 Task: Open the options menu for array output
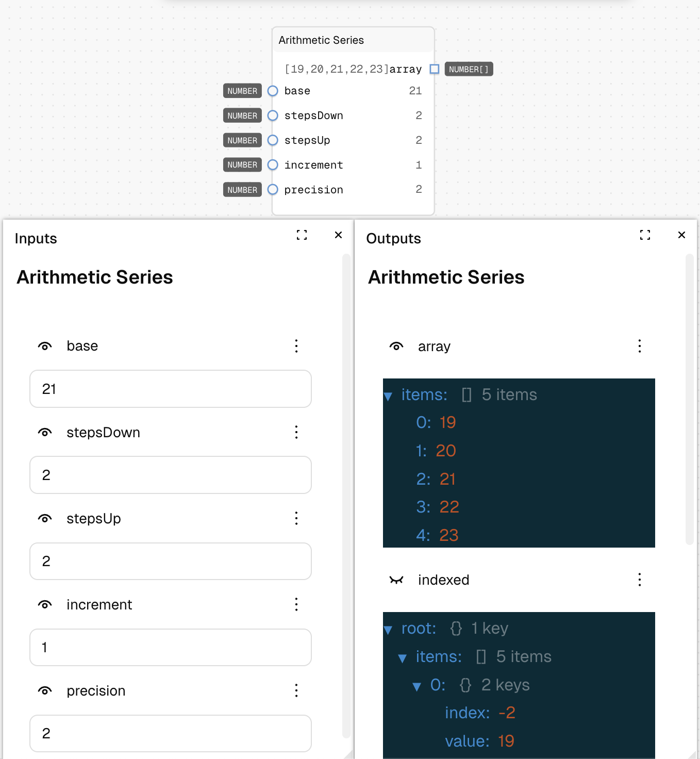640,346
